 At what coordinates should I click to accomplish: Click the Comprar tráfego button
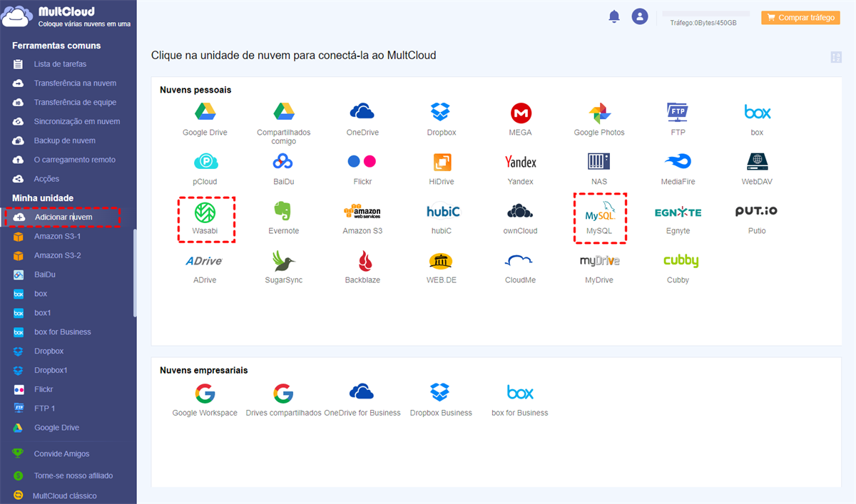(x=800, y=18)
